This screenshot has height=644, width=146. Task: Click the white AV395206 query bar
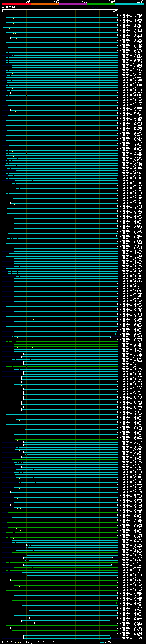pyautogui.click(x=60, y=9)
